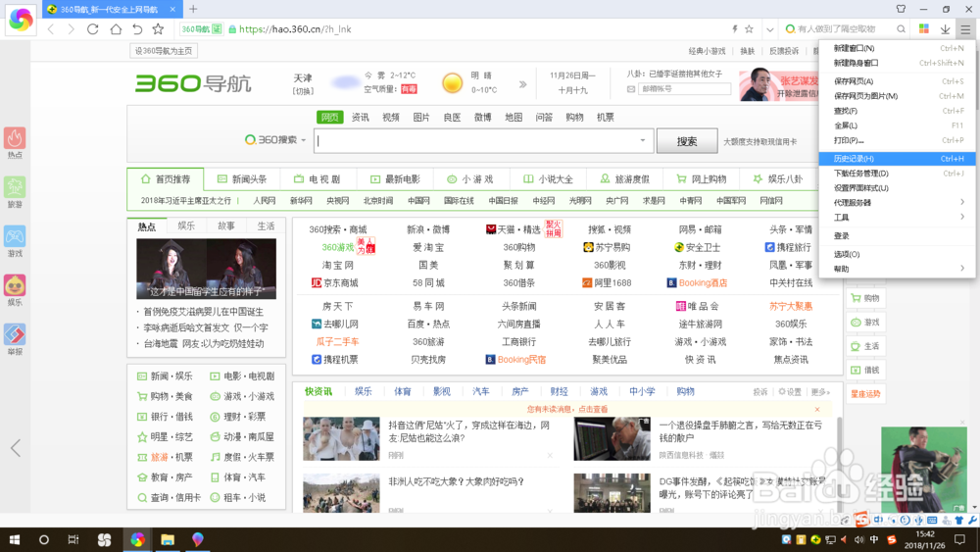Select 历史记录(H) menu item

[897, 159]
